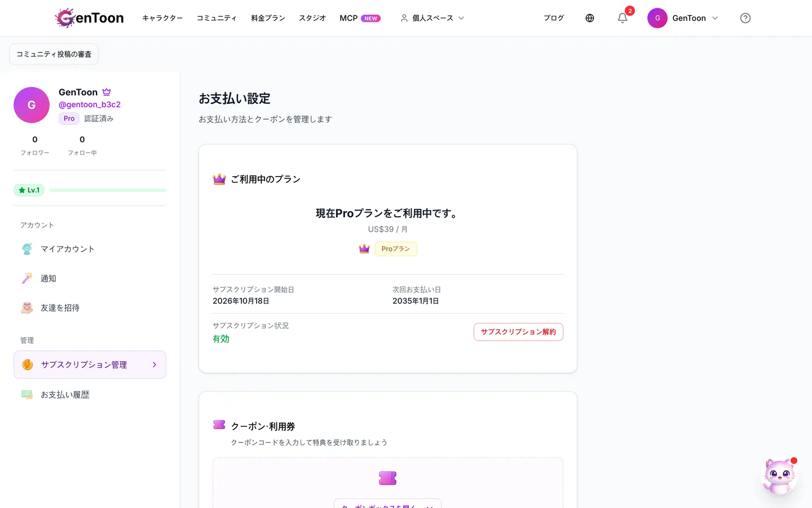Open the ブログ link

tap(554, 18)
